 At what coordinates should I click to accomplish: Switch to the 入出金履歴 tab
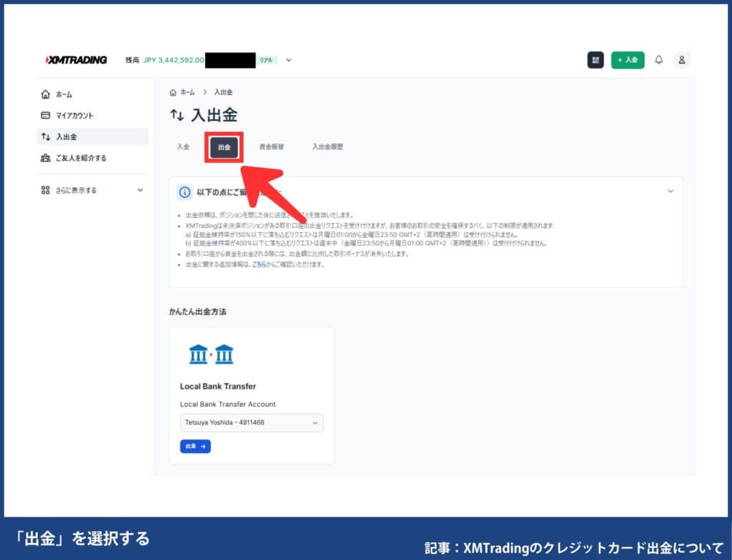(x=327, y=146)
